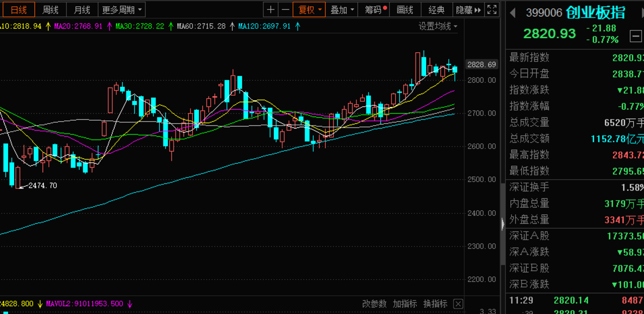644x314 pixels.
Task: Go to previous stock with left arrow
Action: click(x=513, y=13)
